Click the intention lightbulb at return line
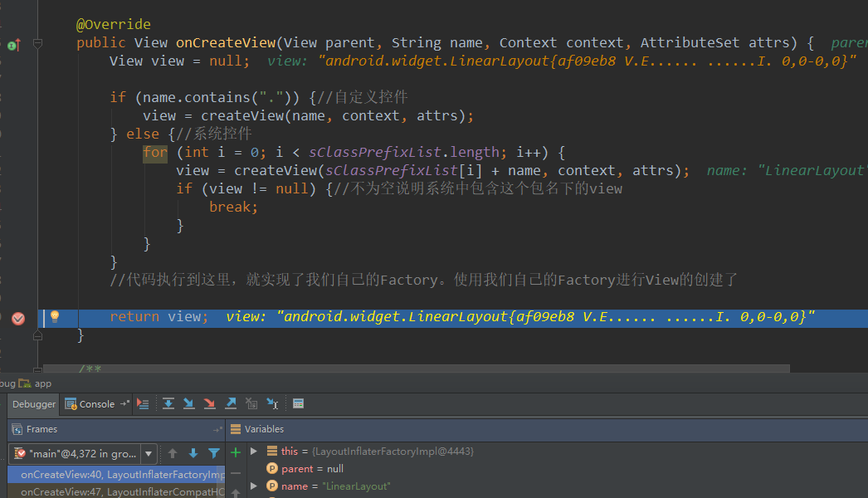This screenshot has width=868, height=498. 55,316
